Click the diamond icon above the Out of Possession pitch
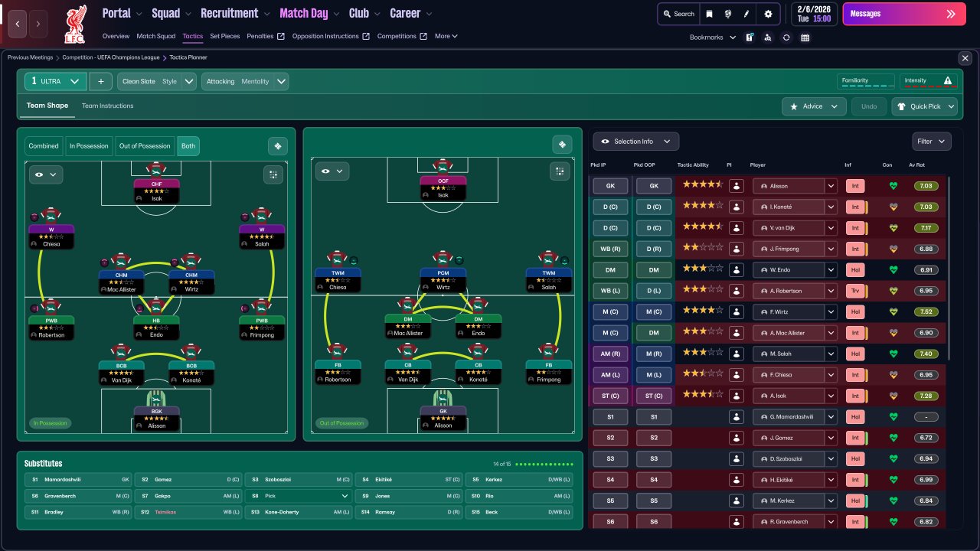This screenshot has width=980, height=551. (x=562, y=145)
